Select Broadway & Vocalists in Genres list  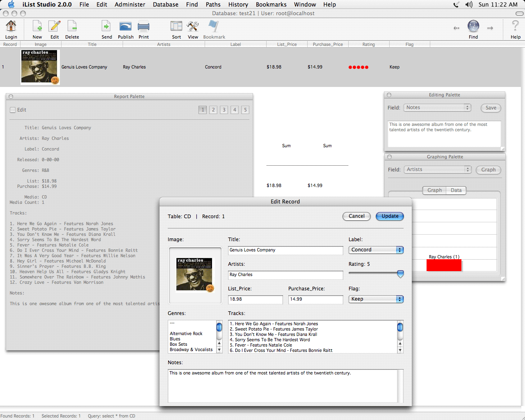click(x=191, y=350)
